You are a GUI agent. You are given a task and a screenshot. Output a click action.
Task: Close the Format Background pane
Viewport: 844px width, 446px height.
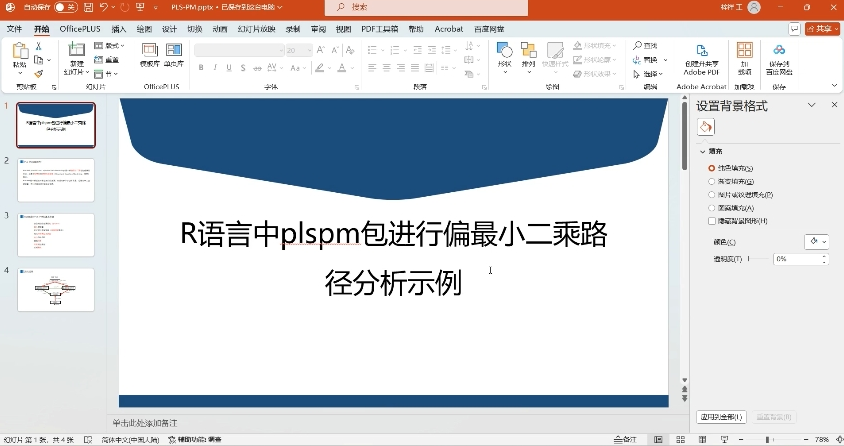coord(834,105)
